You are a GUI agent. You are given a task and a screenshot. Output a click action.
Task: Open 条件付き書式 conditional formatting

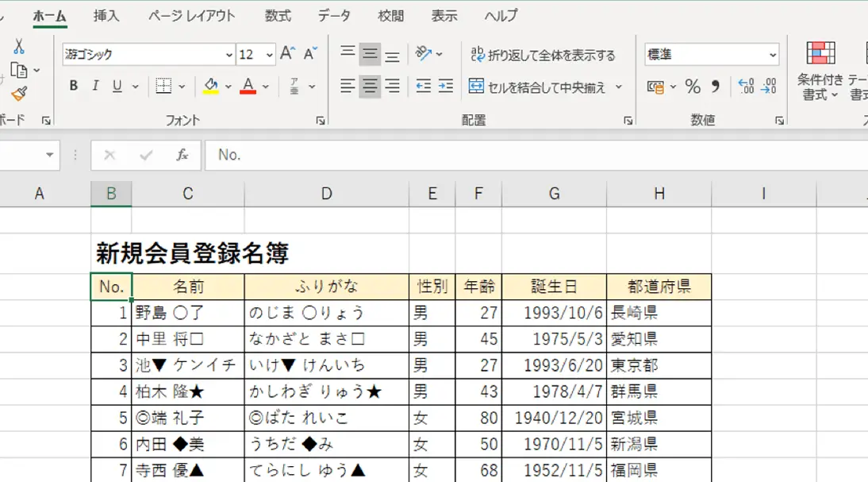point(820,71)
